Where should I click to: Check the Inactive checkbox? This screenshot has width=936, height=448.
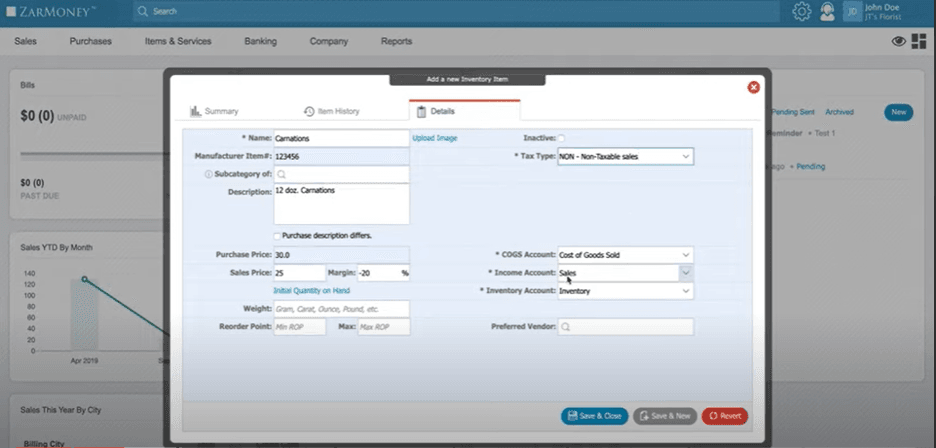click(x=561, y=138)
